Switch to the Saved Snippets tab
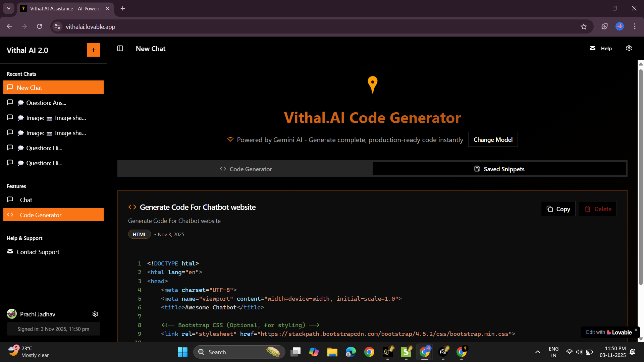This screenshot has height=362, width=644. [x=500, y=169]
